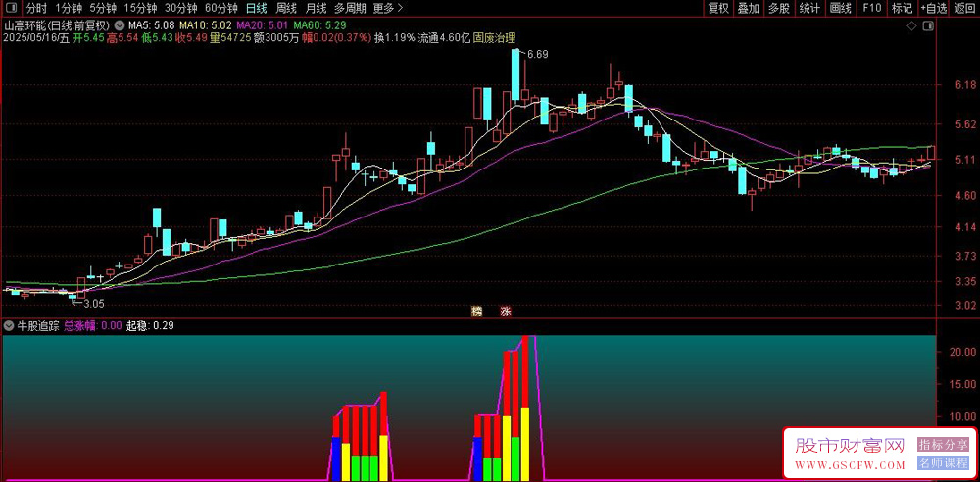Open F10 company information
Viewport: 980px width, 482px height.
pyautogui.click(x=871, y=8)
